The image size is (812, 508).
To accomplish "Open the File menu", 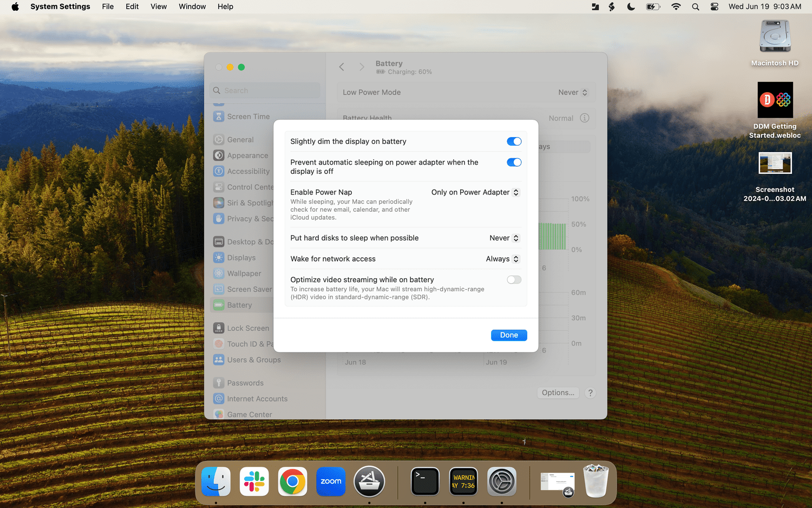I will click(x=108, y=6).
